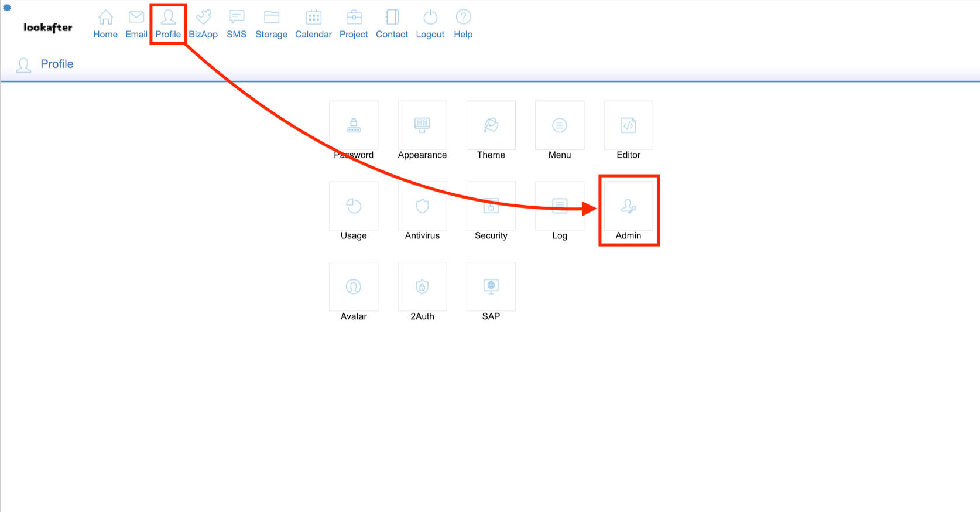This screenshot has width=980, height=512.
Task: Open Antivirus shield icon
Action: click(x=422, y=206)
